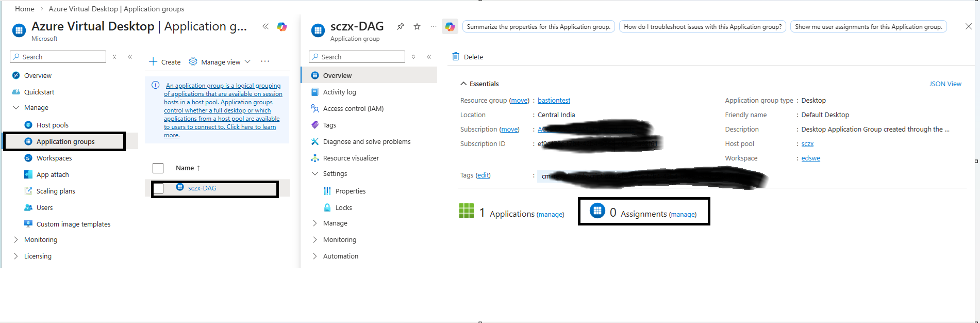Delete the application group
Viewport: 980px width, 323px height.
pos(468,57)
